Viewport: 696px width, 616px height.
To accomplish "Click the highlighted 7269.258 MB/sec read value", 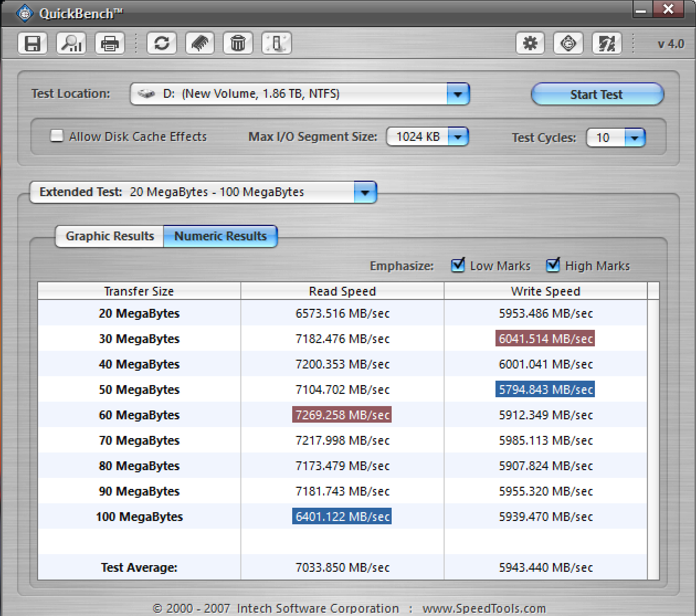I will pos(342,415).
